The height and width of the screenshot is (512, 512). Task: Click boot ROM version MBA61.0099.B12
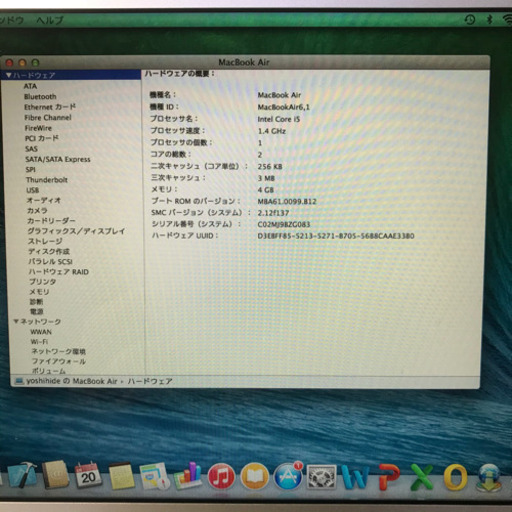click(x=287, y=201)
